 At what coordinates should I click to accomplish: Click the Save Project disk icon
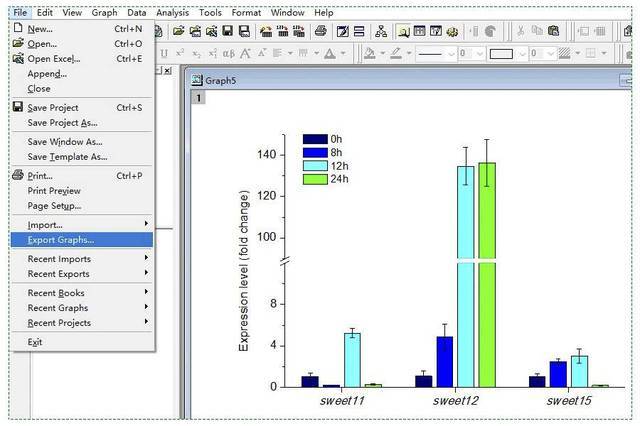tap(227, 31)
